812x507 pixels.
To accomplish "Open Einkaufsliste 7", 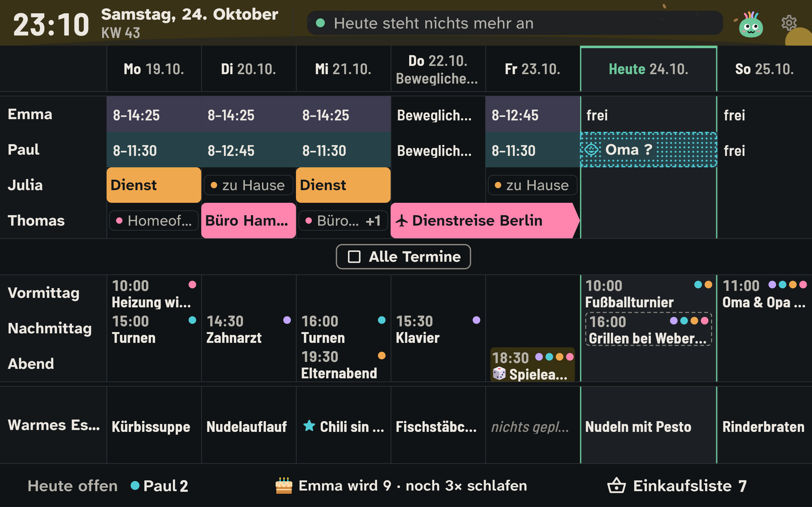I will pos(677,485).
